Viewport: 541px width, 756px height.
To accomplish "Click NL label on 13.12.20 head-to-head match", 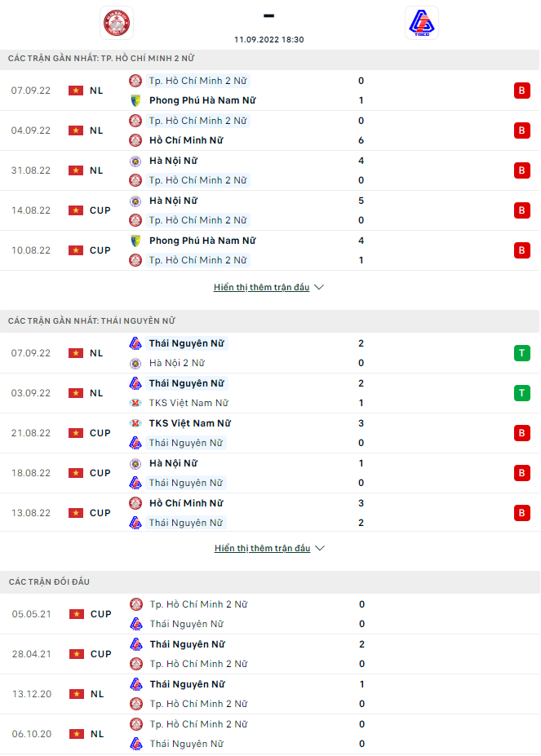I will (x=96, y=694).
